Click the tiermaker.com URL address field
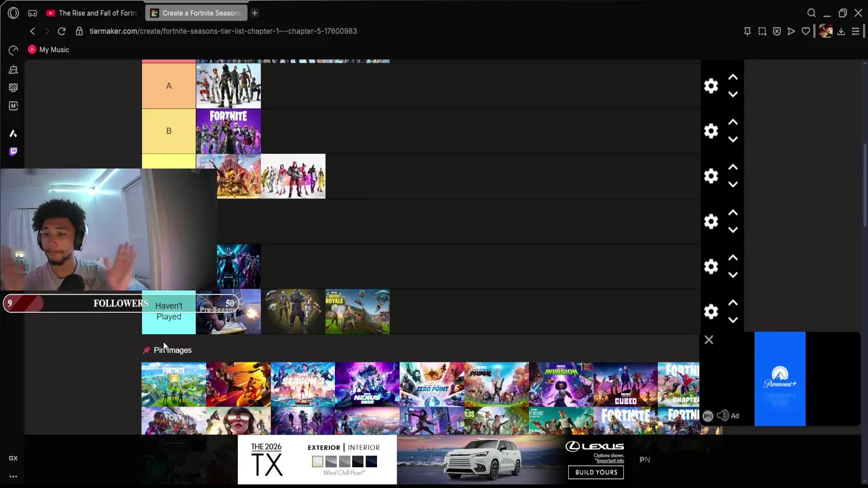 coord(223,31)
